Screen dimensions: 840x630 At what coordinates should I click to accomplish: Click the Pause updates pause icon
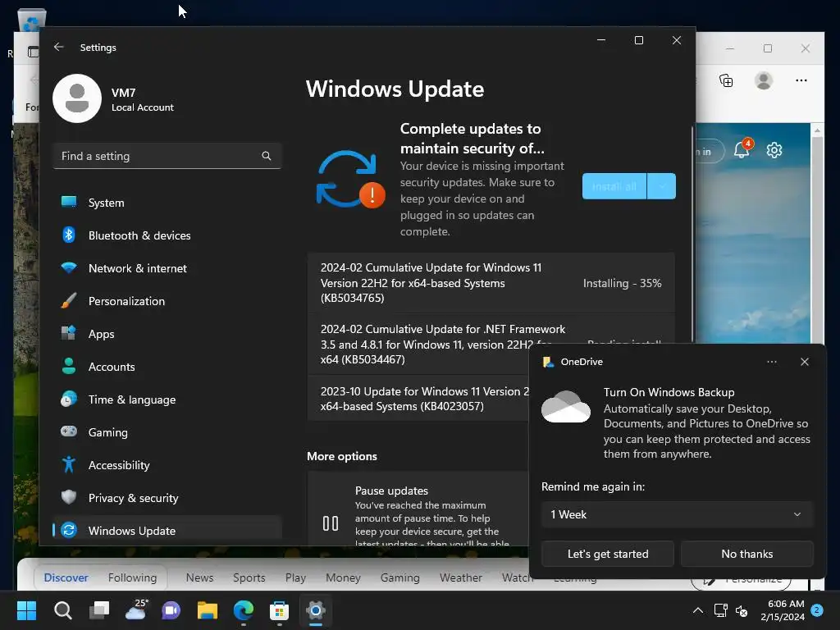pyautogui.click(x=331, y=523)
